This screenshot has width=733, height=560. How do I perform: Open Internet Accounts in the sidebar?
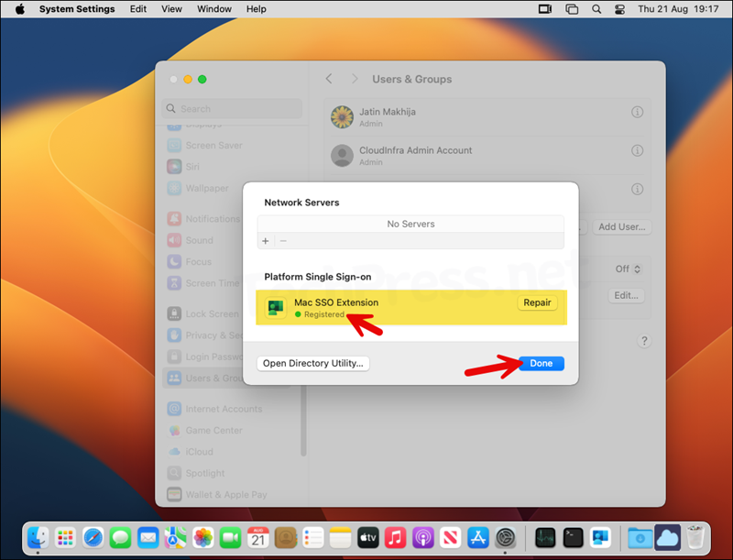pos(214,409)
